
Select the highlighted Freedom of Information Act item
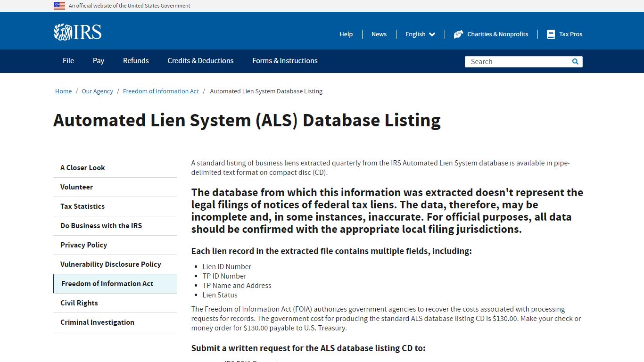coord(115,284)
